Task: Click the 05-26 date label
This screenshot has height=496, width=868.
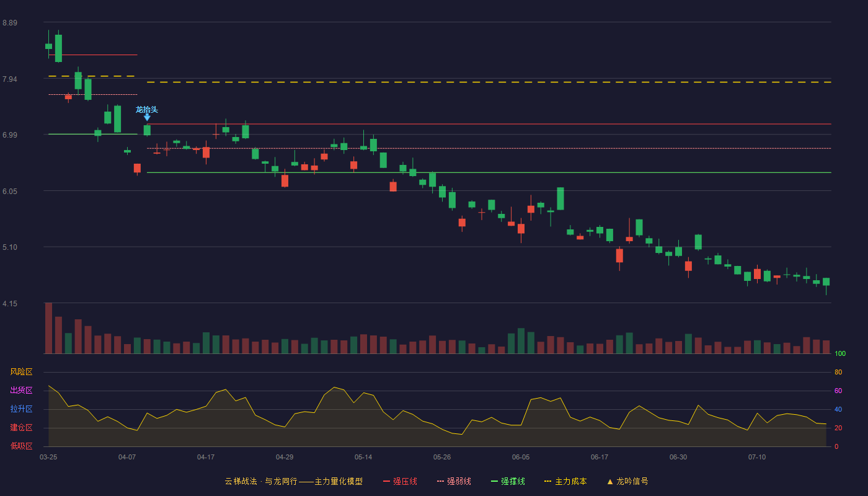Action: [x=442, y=457]
